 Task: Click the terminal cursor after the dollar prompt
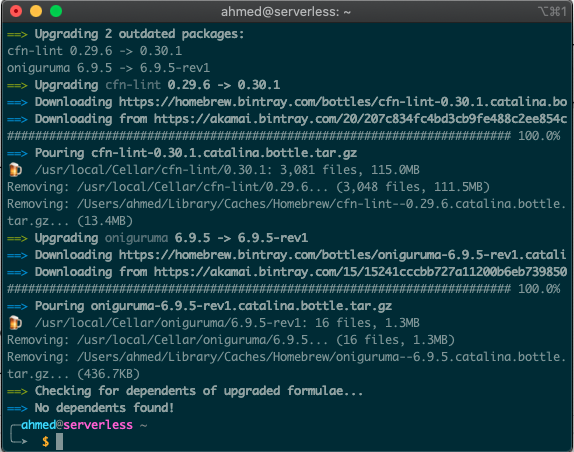click(59, 441)
